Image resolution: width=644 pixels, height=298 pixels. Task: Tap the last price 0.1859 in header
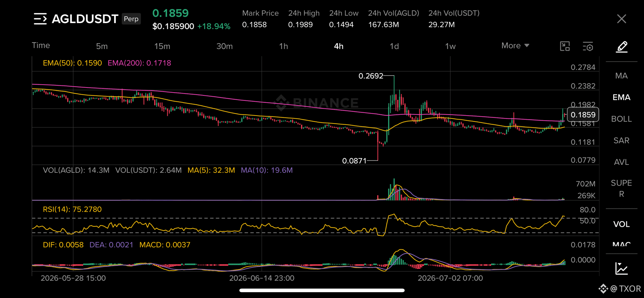pyautogui.click(x=171, y=13)
